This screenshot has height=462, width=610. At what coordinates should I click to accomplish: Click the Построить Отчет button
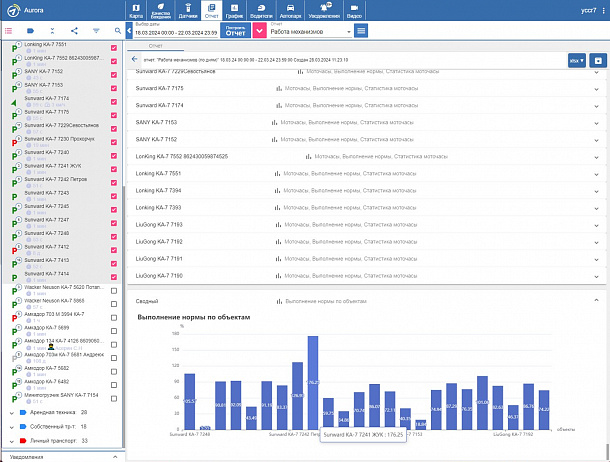click(x=235, y=31)
